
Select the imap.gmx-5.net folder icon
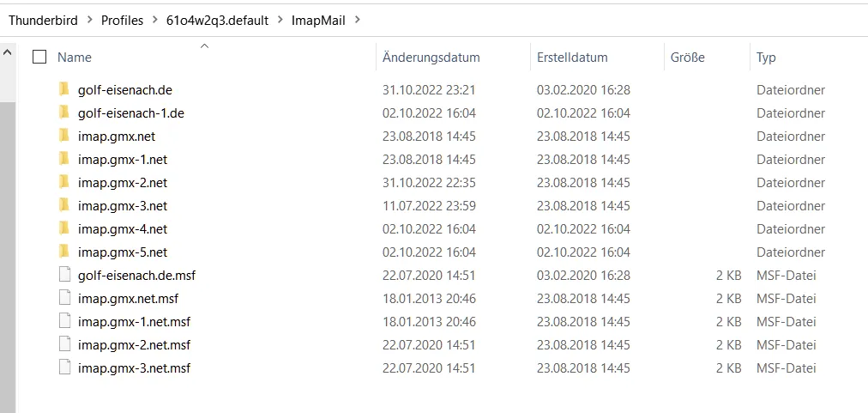coord(64,252)
